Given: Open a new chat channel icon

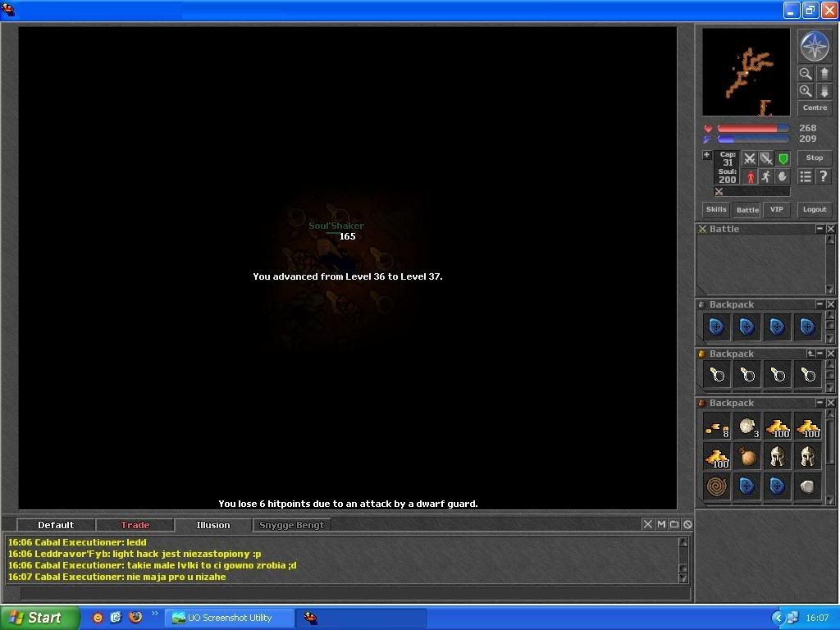Looking at the screenshot, I should (674, 524).
